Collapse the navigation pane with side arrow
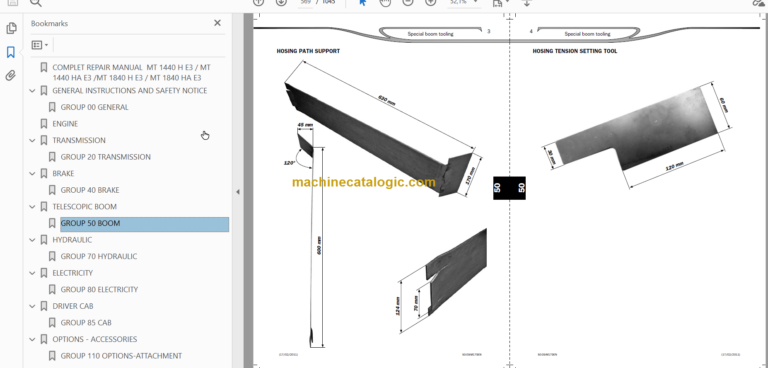 [238, 192]
